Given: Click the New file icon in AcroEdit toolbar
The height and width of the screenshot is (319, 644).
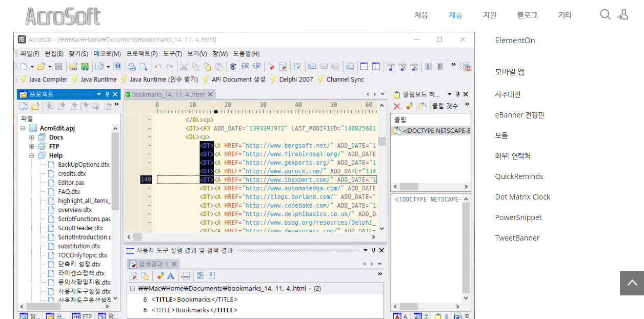Looking at the screenshot, I should click(x=23, y=67).
